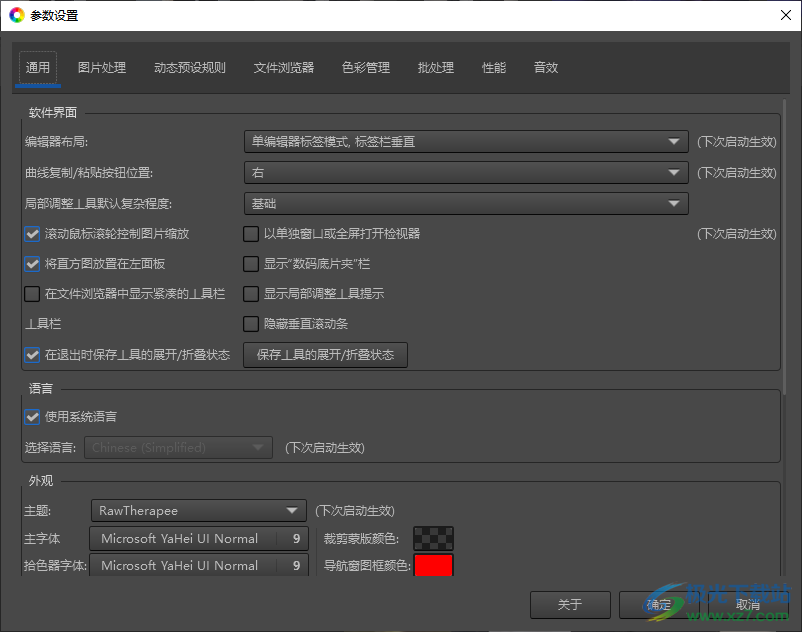
Task: Open the 拾色器字体 font chooser button
Action: click(199, 565)
